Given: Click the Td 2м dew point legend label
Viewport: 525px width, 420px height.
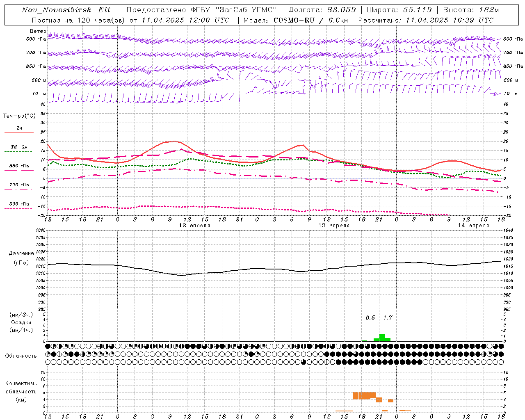Looking at the screenshot, I should 19,147.
